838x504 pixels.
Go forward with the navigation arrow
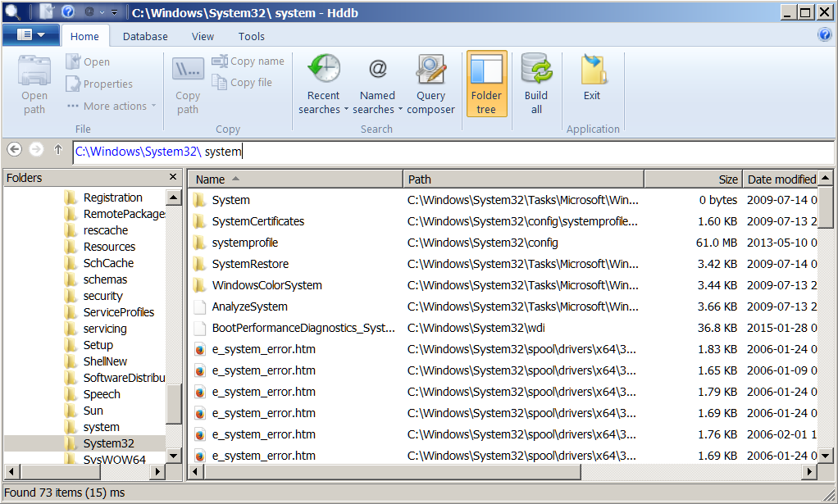coord(36,149)
